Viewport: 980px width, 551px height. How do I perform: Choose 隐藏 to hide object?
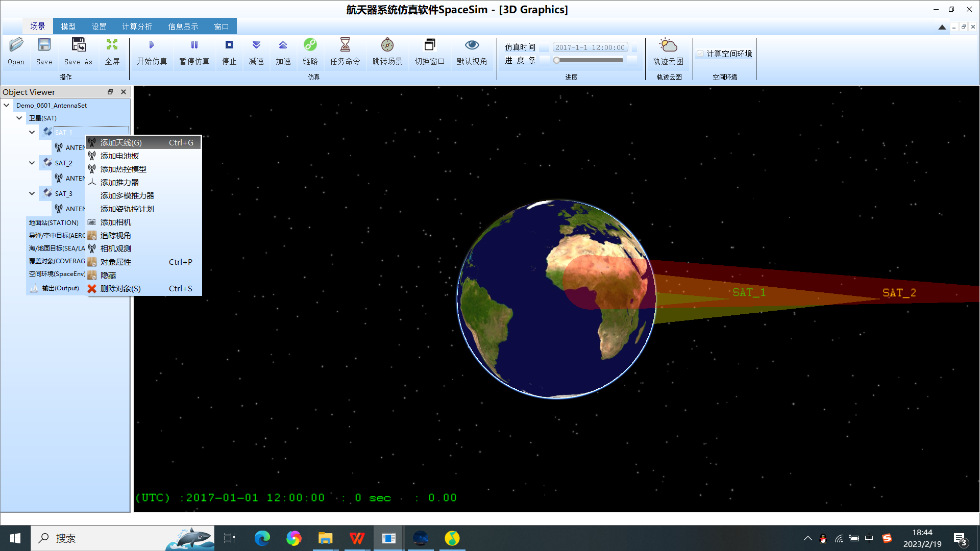[144, 275]
